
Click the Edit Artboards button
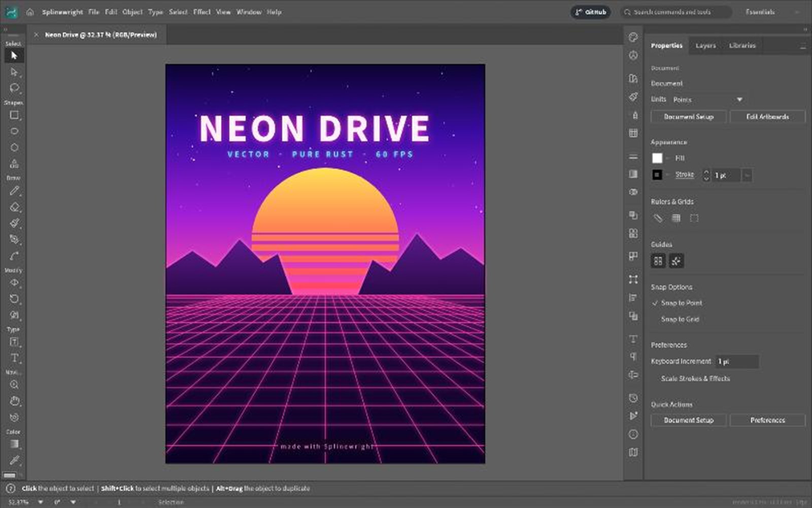[x=767, y=116]
